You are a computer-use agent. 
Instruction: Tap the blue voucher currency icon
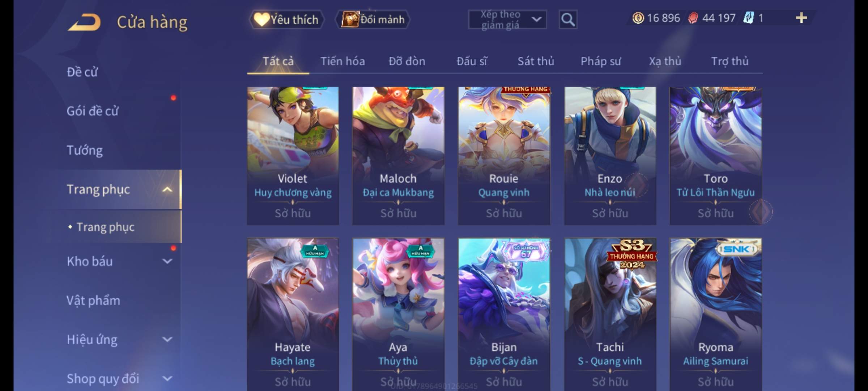pyautogui.click(x=748, y=18)
